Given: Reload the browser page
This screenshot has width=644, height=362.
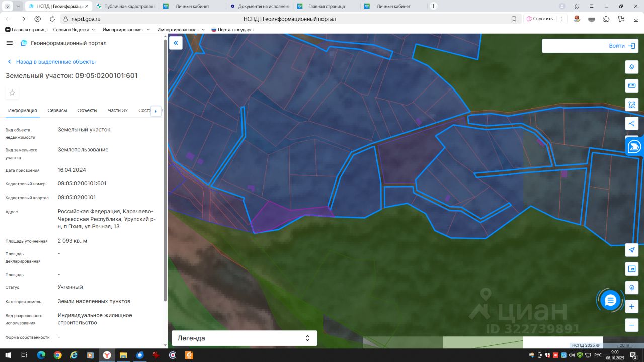Looking at the screenshot, I should coord(52,19).
